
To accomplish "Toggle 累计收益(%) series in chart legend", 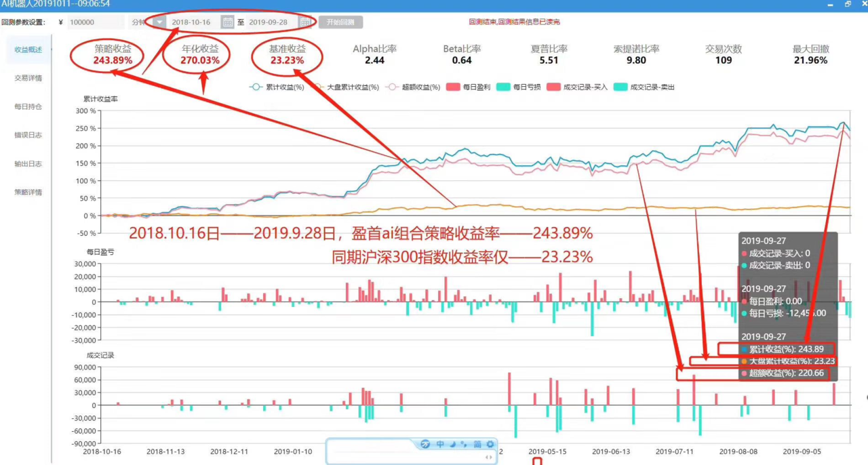I will [x=277, y=87].
